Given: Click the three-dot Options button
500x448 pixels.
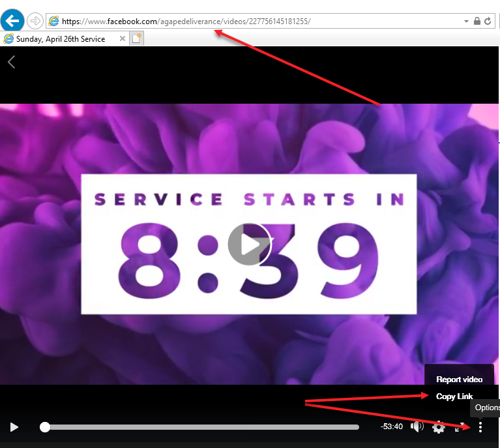Looking at the screenshot, I should click(x=480, y=427).
